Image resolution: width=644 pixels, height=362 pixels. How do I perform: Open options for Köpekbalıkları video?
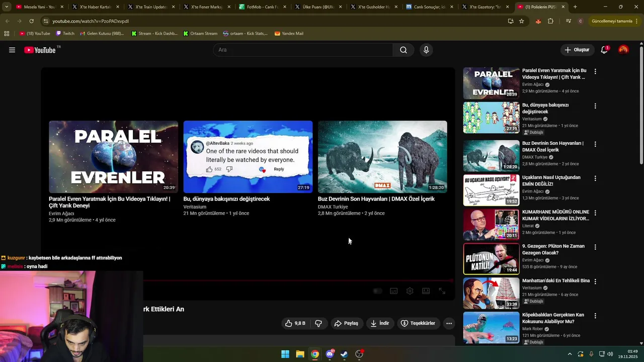pyautogui.click(x=595, y=316)
